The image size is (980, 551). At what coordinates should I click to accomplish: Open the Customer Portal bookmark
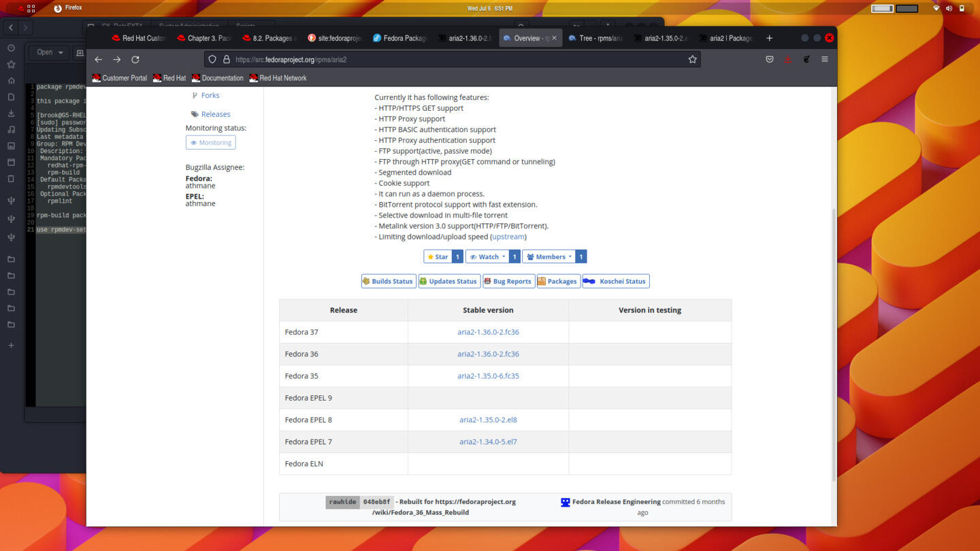pos(120,78)
